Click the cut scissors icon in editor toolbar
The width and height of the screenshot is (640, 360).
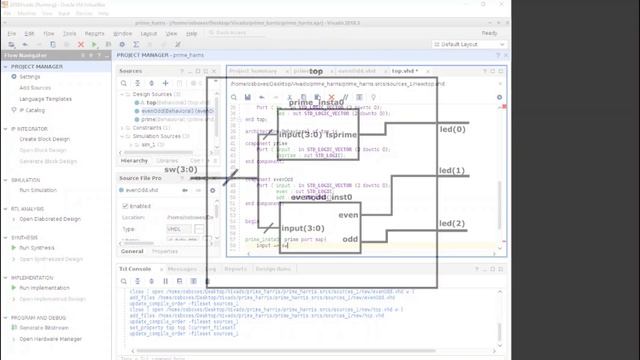tap(289, 97)
